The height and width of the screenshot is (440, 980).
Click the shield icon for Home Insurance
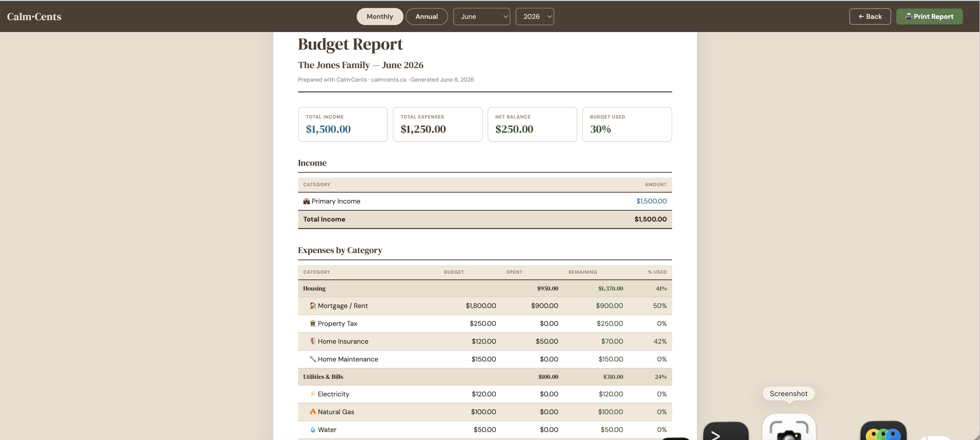pyautogui.click(x=313, y=341)
